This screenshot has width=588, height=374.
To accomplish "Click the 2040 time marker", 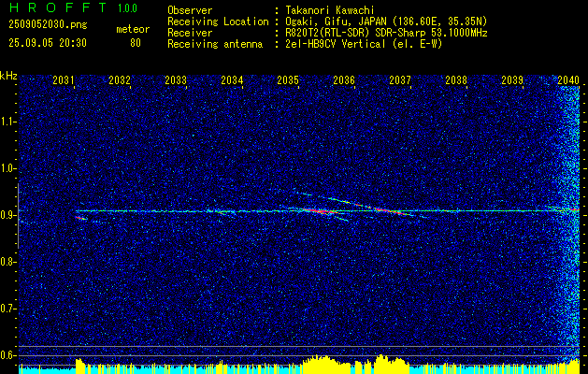I will coord(568,79).
